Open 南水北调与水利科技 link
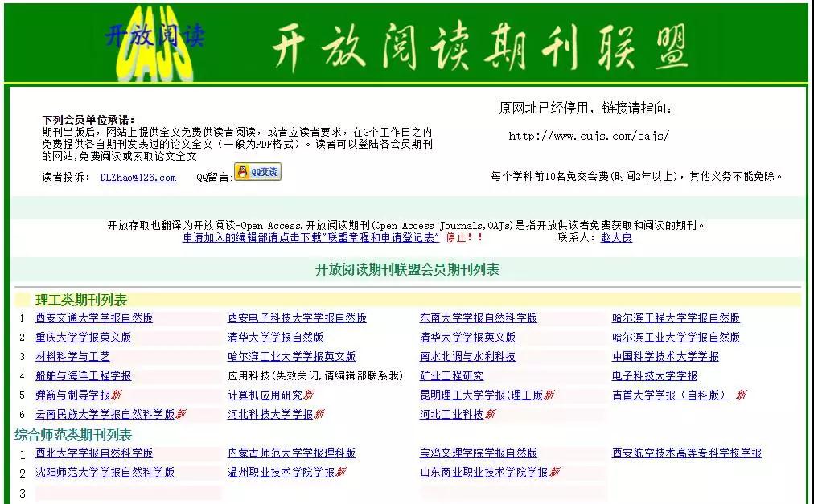 [468, 357]
